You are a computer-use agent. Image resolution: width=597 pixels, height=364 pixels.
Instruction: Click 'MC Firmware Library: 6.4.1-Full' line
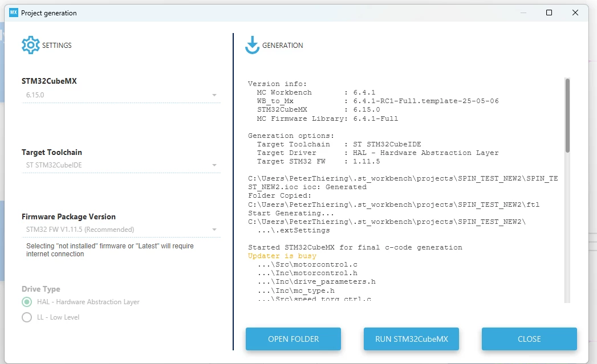coord(327,118)
